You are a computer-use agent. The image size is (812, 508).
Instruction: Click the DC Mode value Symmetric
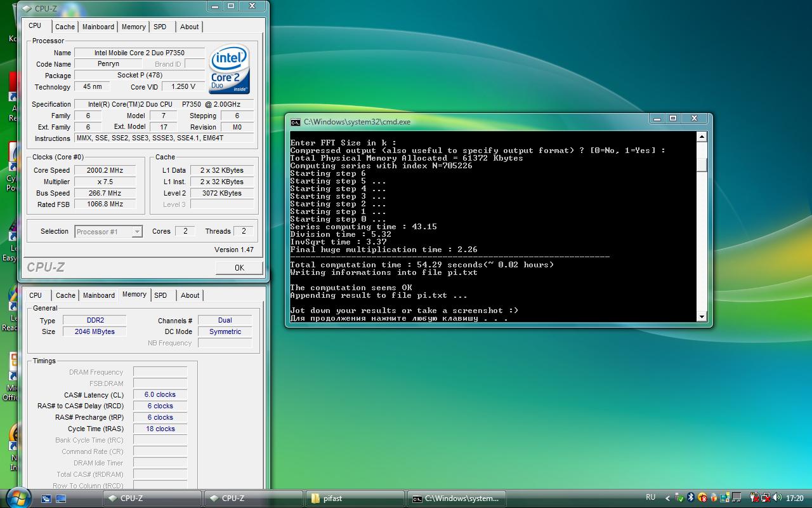point(225,331)
